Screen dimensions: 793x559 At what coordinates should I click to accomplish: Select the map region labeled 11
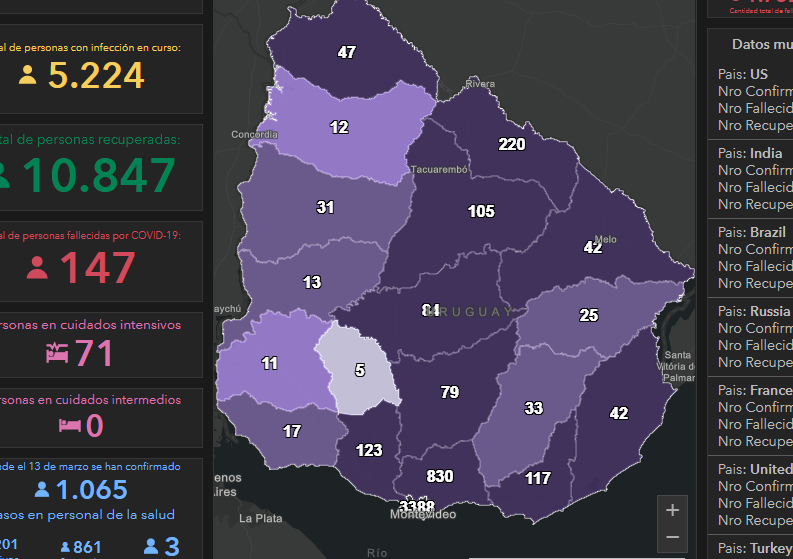(270, 363)
